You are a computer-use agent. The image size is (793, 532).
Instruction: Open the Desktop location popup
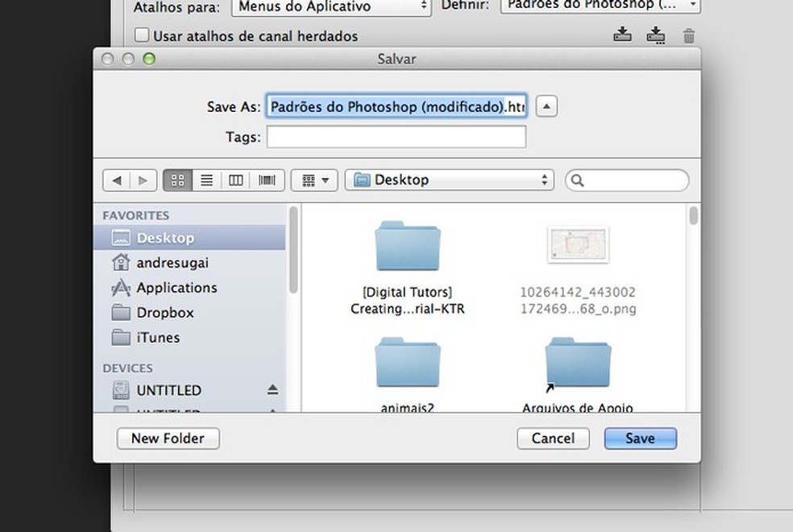450,180
